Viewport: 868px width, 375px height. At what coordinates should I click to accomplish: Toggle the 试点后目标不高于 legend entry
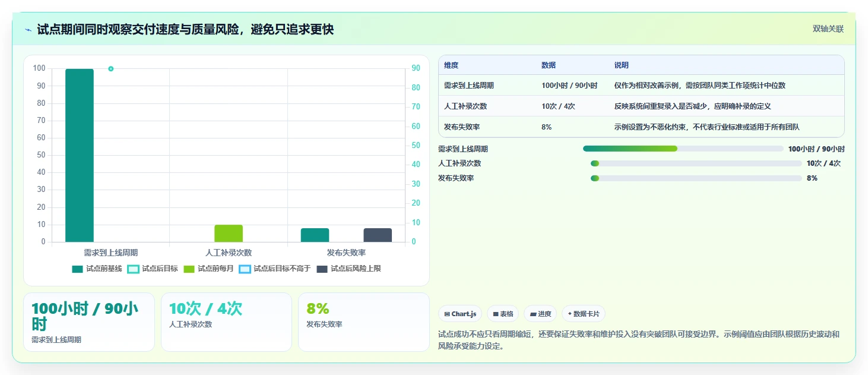[275, 269]
